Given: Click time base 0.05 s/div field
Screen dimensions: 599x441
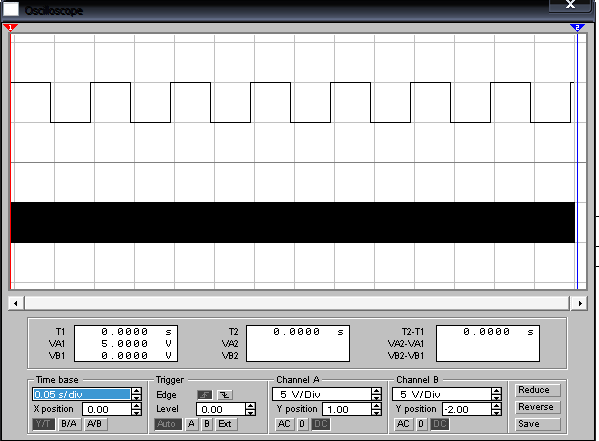Looking at the screenshot, I should [81, 394].
